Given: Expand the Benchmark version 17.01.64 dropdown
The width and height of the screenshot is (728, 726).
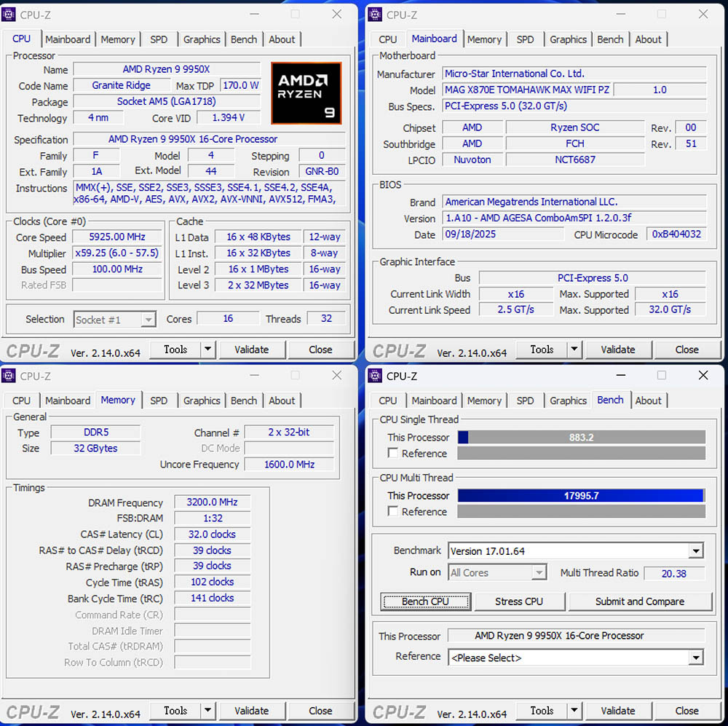Looking at the screenshot, I should (x=696, y=551).
